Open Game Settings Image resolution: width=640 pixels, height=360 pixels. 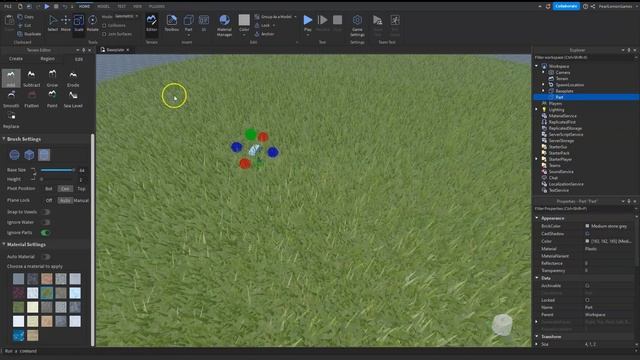click(x=357, y=25)
